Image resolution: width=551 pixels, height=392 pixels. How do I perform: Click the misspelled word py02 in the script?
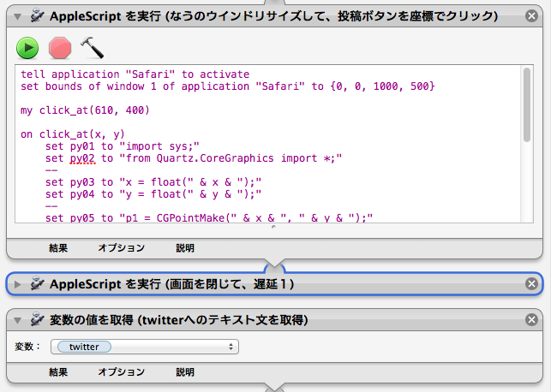(x=82, y=158)
